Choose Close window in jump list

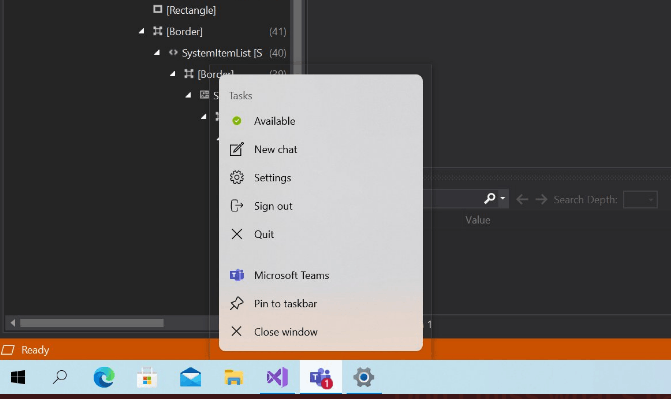321,332
